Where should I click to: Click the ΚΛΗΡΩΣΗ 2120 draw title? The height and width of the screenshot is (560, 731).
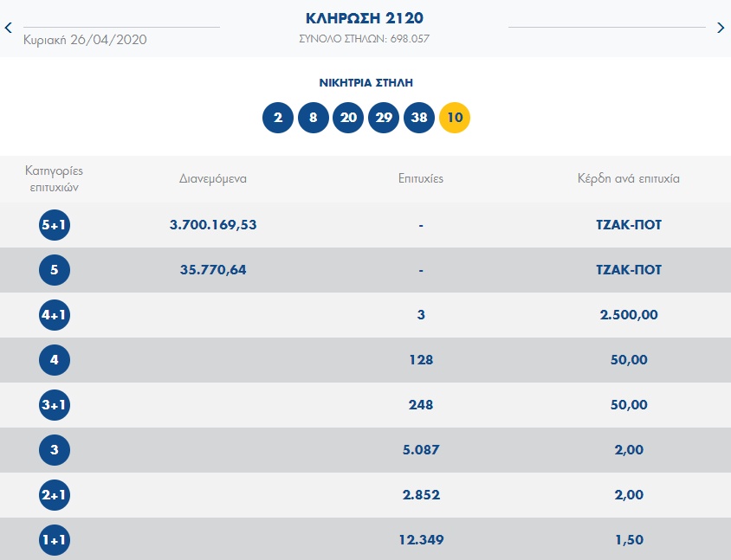click(365, 18)
